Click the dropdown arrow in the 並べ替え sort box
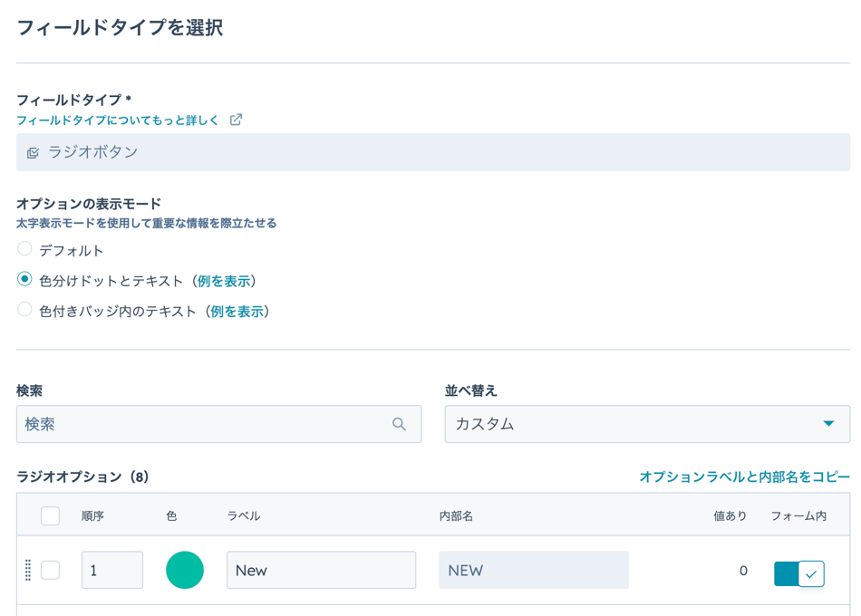The width and height of the screenshot is (861, 616). pyautogui.click(x=828, y=424)
